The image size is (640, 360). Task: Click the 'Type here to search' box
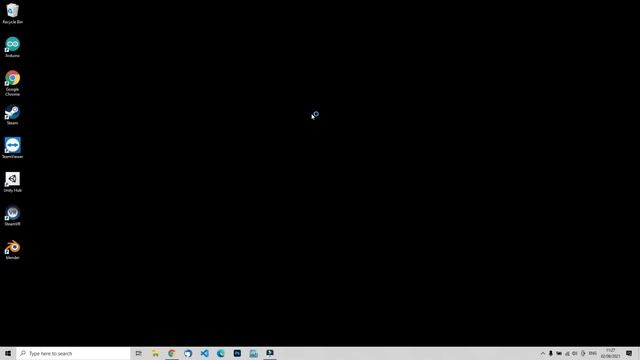pos(73,353)
